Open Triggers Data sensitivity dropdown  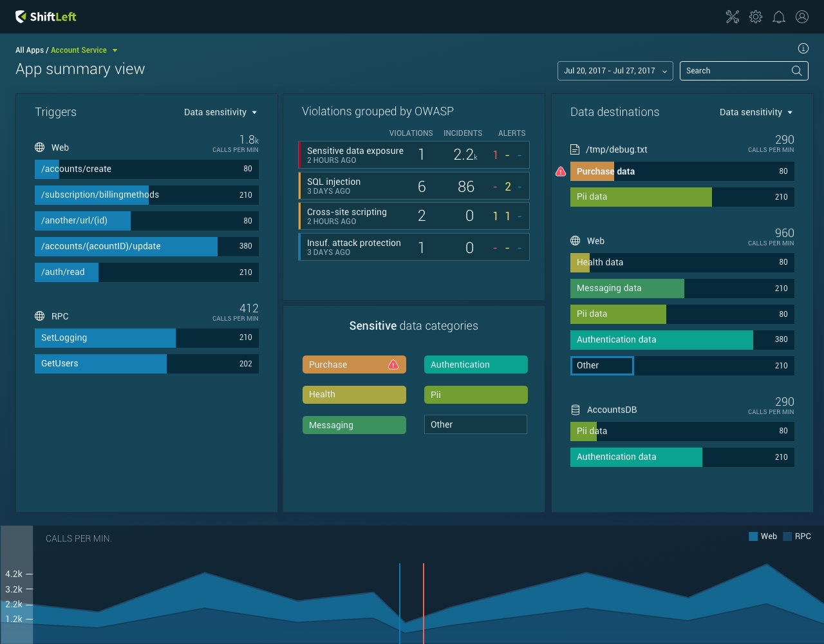point(220,112)
